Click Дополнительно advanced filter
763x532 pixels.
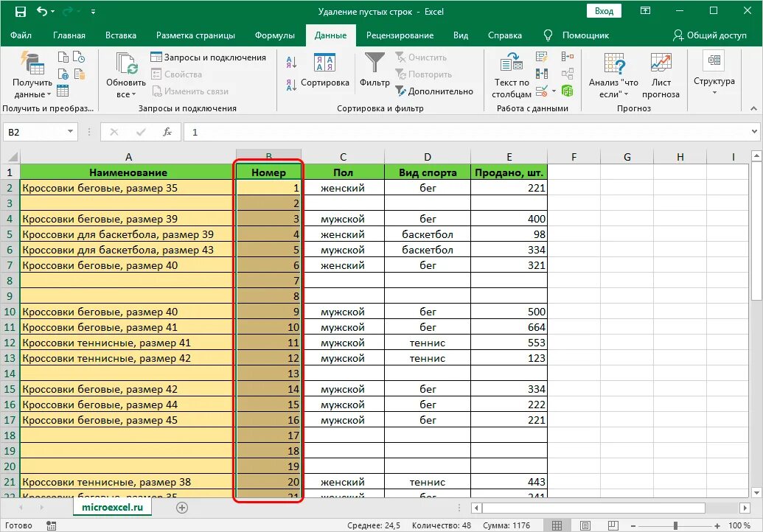click(434, 91)
